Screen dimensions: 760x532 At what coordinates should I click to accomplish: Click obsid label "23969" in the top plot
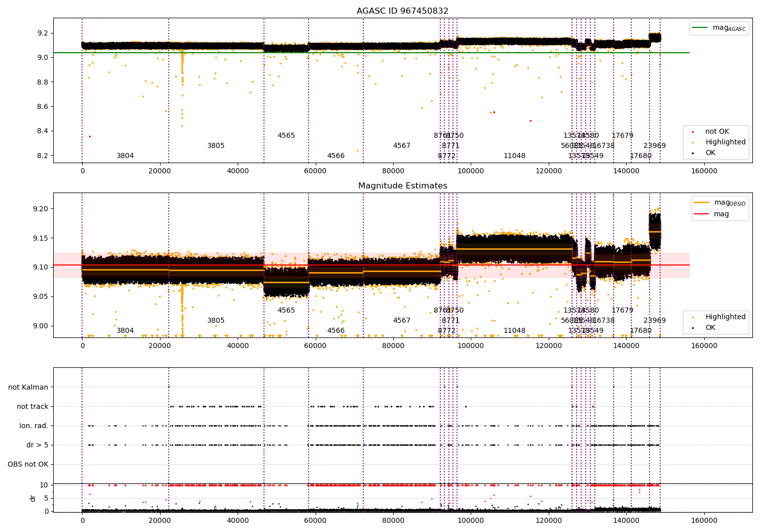coord(655,146)
